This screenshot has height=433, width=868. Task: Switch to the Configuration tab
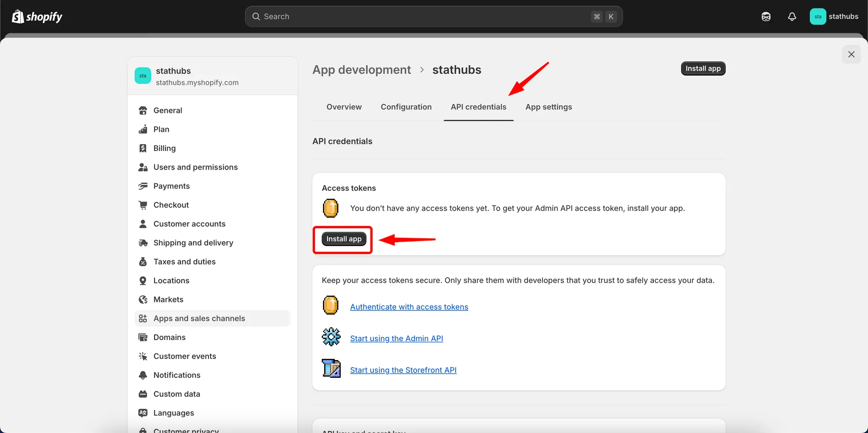pyautogui.click(x=406, y=107)
